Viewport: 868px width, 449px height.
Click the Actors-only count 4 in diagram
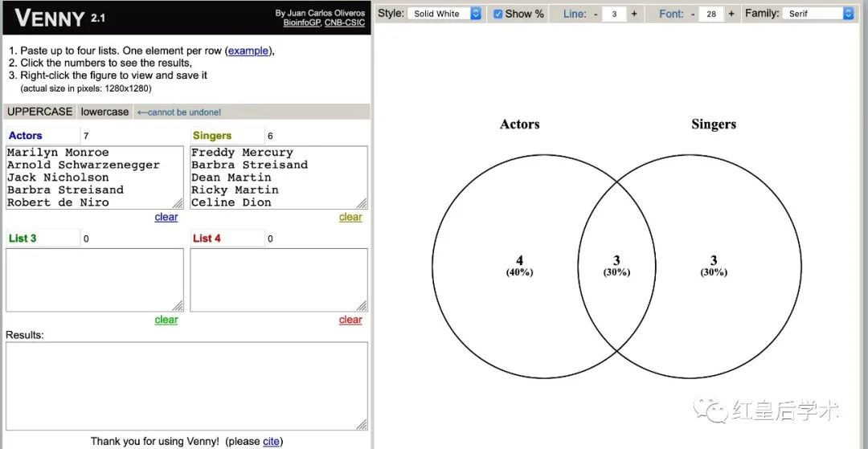tap(519, 260)
